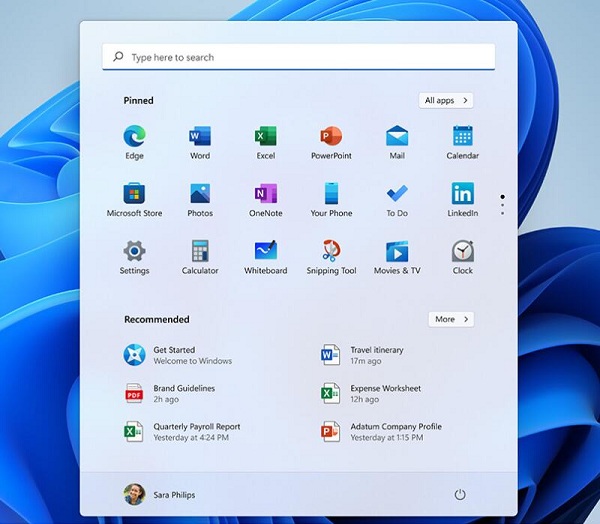Open Sara Philips account menu
Image resolution: width=600 pixels, height=524 pixels.
tap(159, 495)
